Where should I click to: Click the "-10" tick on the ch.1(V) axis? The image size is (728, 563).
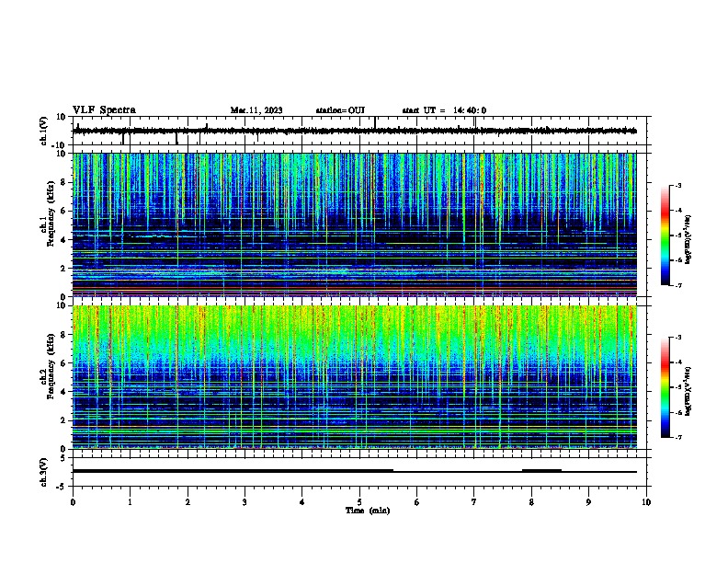[60, 145]
